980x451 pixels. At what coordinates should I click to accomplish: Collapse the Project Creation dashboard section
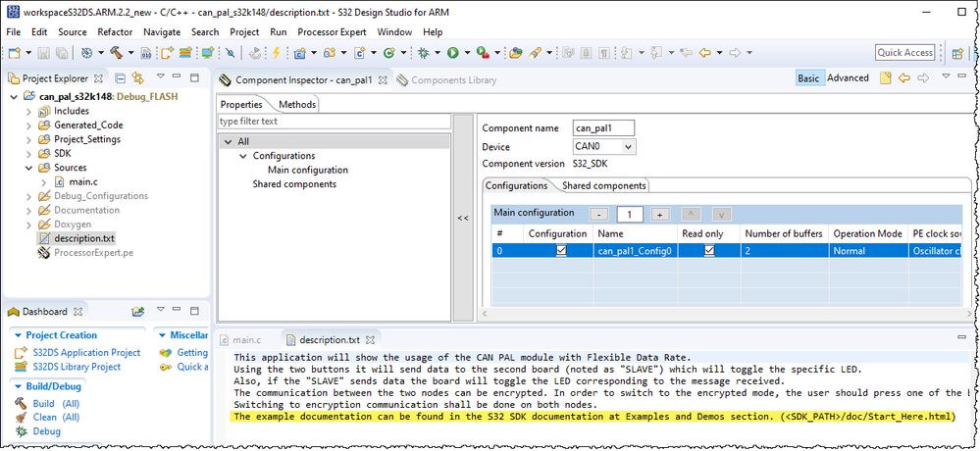click(18, 335)
